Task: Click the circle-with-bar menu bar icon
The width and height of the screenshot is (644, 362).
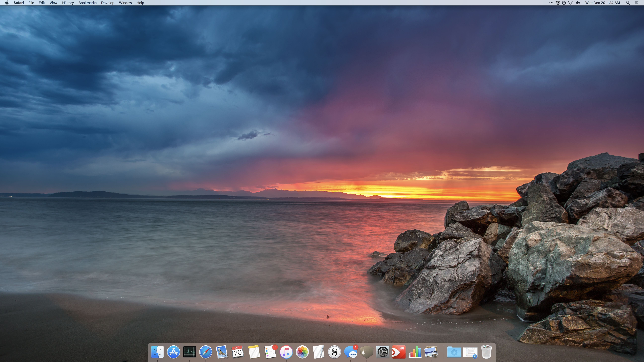Action: coord(564,3)
